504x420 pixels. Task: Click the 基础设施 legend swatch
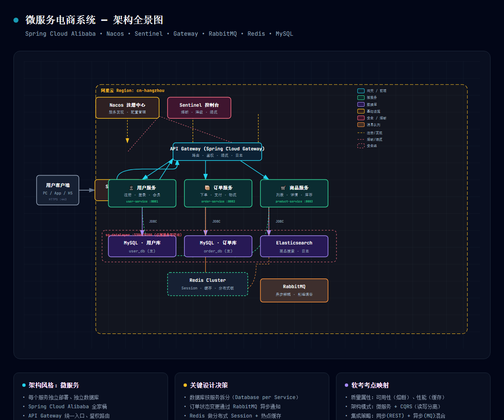pos(361,111)
